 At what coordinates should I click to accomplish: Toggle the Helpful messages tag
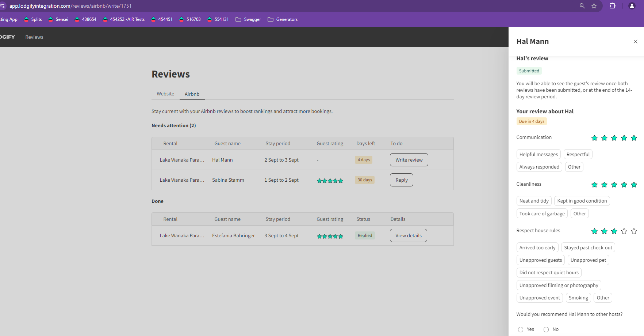(x=538, y=154)
